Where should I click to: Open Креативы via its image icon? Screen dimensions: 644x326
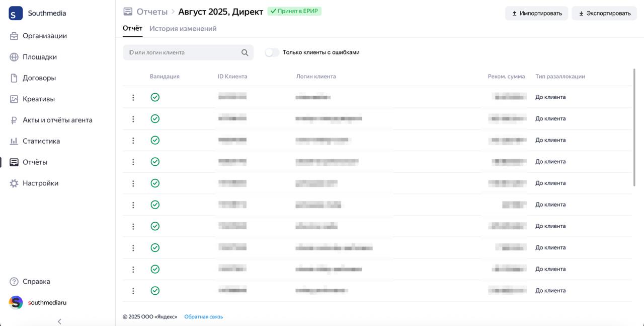14,99
